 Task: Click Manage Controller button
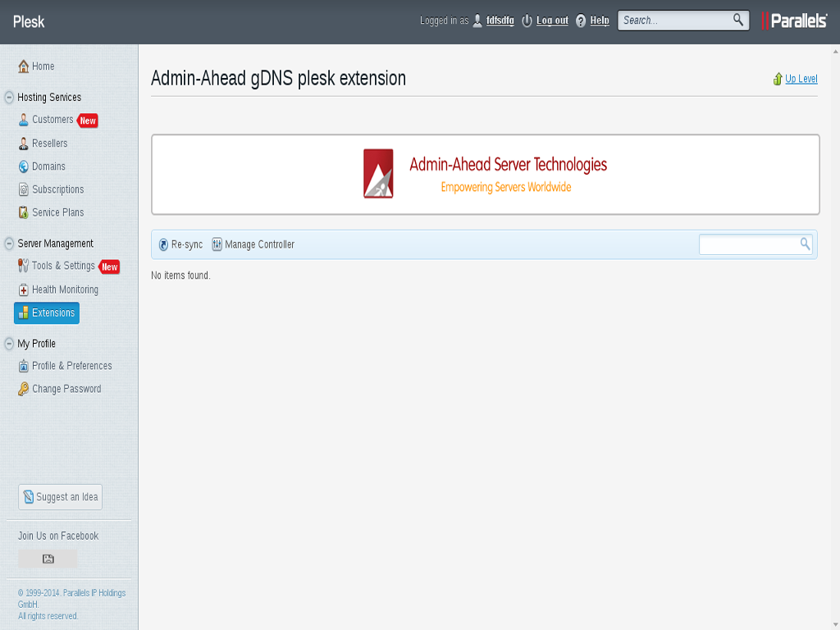click(x=253, y=244)
